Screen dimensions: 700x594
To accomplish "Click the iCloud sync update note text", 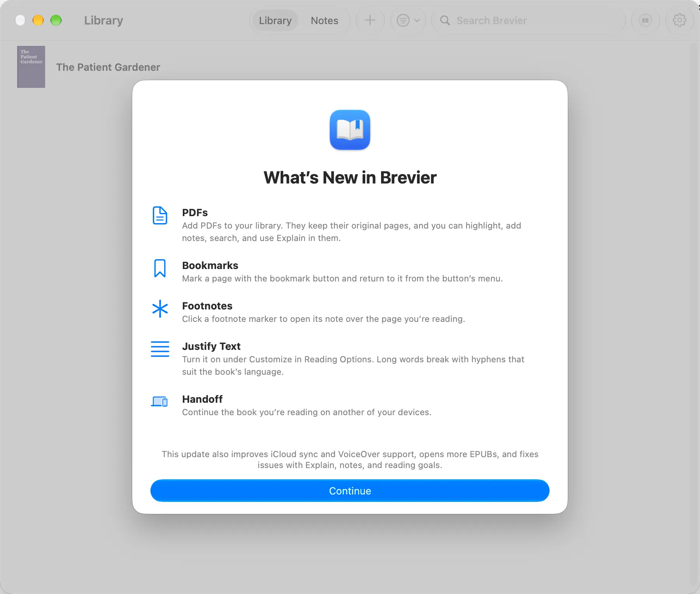I will [x=350, y=459].
